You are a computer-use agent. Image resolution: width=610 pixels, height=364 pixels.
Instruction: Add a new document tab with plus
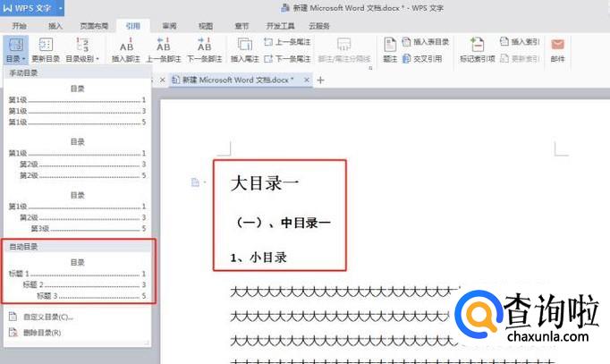320,80
